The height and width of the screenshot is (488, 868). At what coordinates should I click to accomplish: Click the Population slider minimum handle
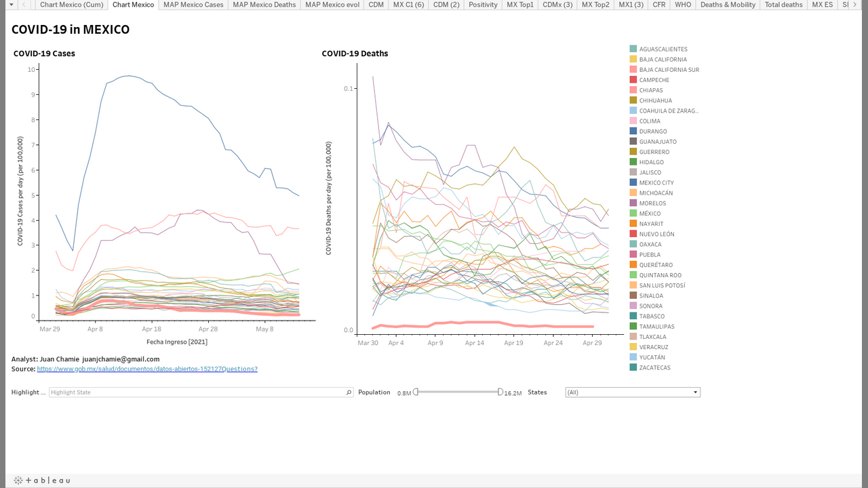(x=416, y=392)
